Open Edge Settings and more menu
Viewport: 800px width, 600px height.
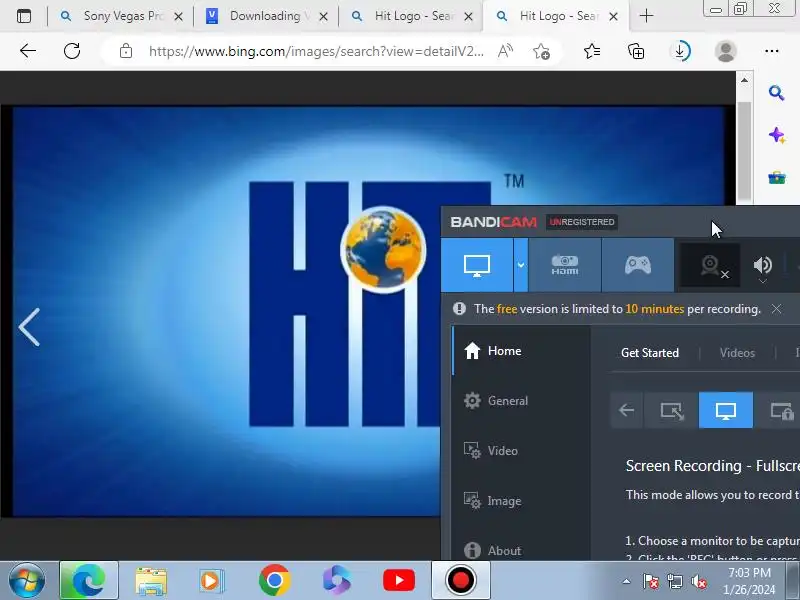(x=772, y=51)
